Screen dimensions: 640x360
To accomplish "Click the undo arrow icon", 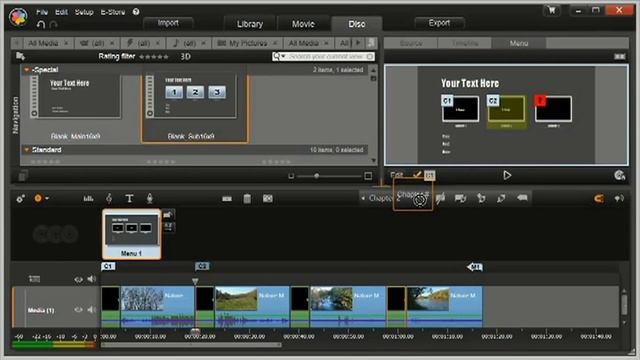I will (40, 24).
